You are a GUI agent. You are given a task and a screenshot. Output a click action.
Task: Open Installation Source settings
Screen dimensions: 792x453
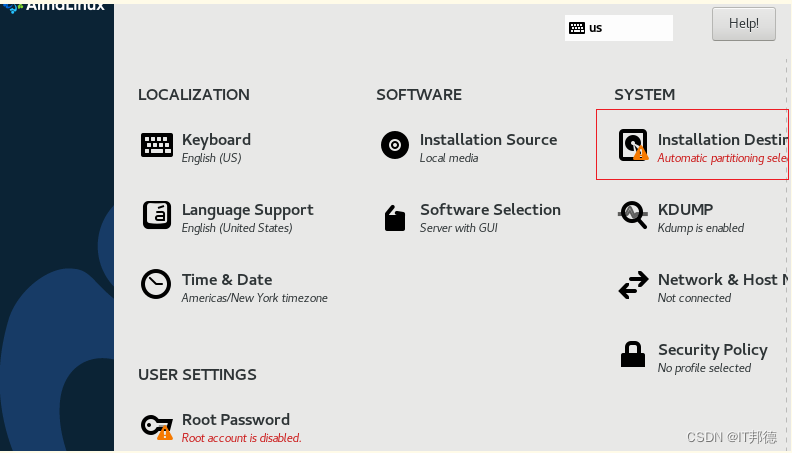[x=488, y=140]
